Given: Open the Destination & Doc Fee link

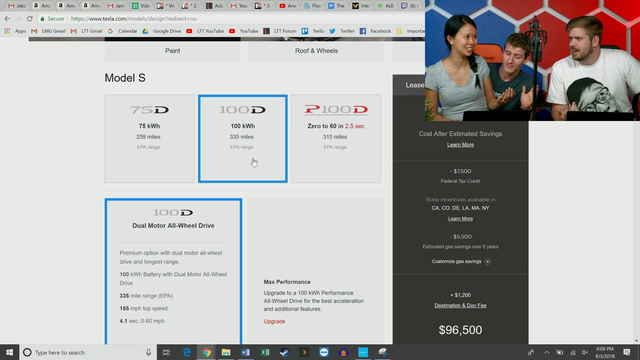Looking at the screenshot, I should 460,306.
